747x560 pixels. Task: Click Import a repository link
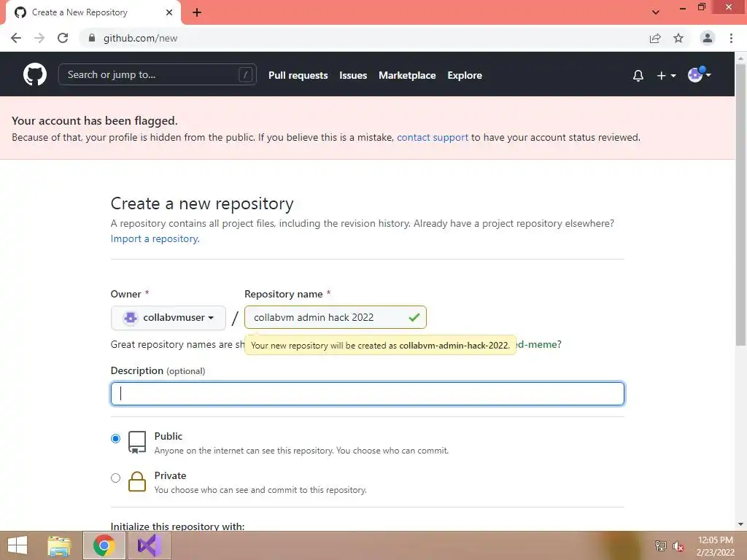(x=155, y=238)
